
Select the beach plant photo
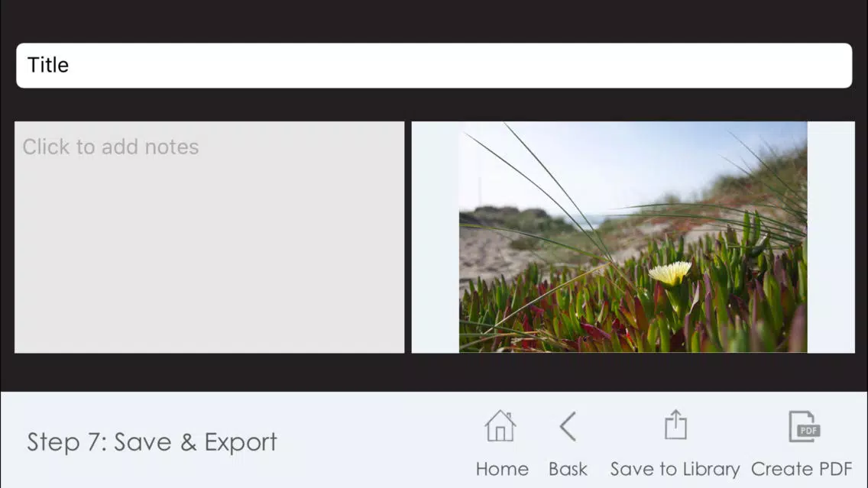pos(633,237)
